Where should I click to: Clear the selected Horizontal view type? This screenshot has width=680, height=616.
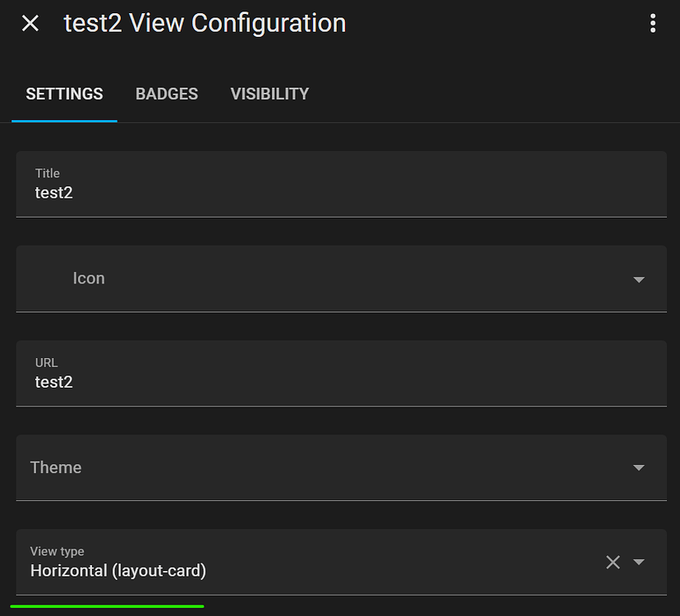coord(613,562)
